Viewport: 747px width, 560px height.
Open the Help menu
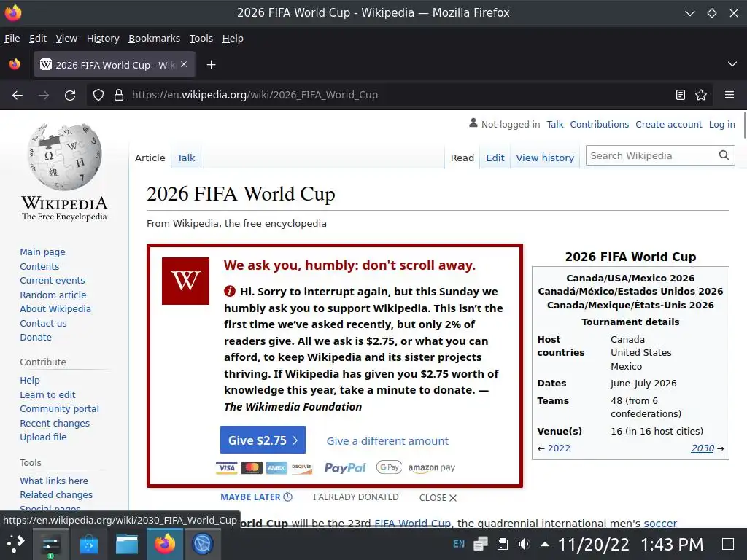click(233, 38)
